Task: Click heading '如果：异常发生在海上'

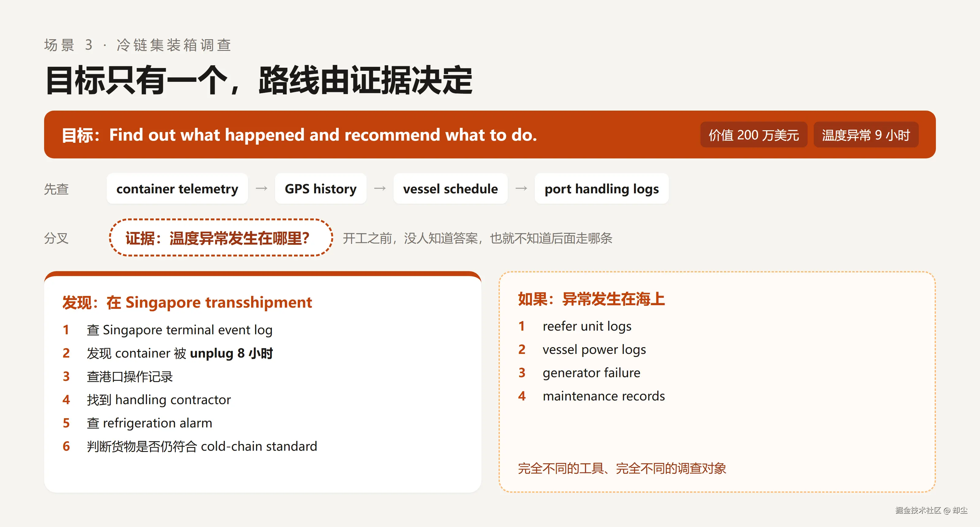Action: point(591,299)
